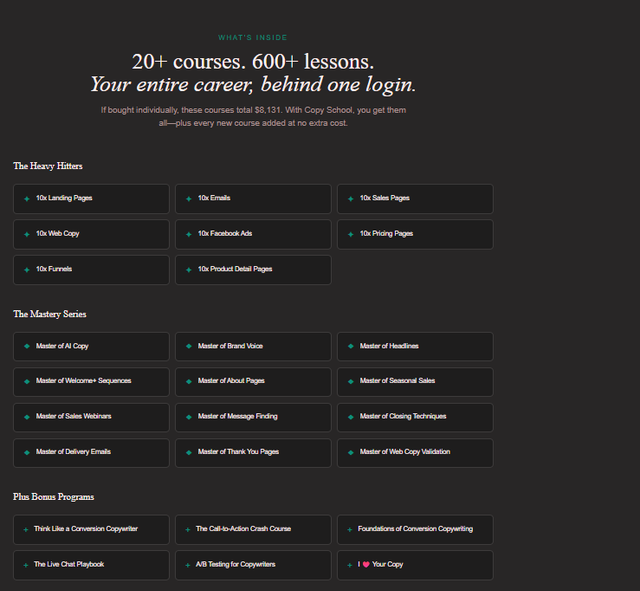Click the diamond icon beside Master of Thank You Pages

[x=189, y=452]
